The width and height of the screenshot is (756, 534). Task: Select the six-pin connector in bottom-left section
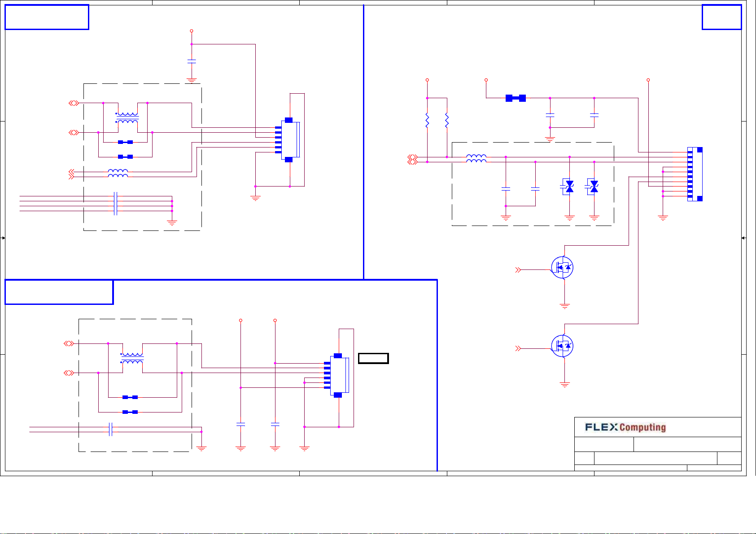(337, 375)
